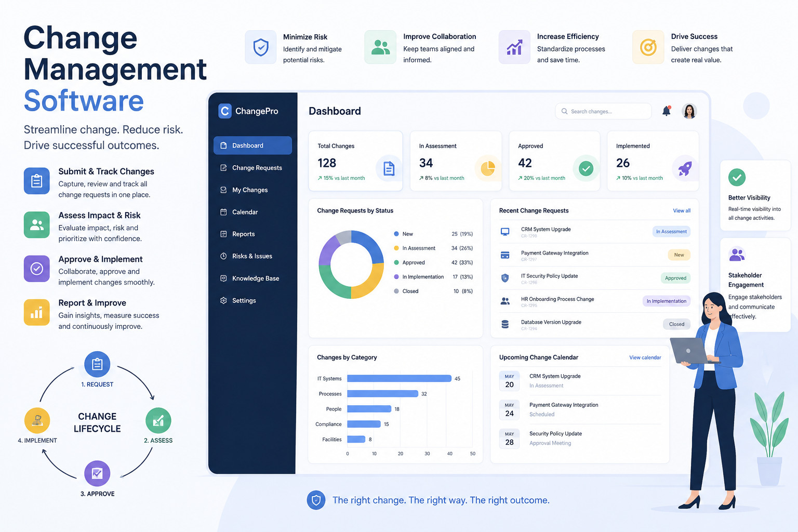This screenshot has width=798, height=532.
Task: Click the card icon beside Payment Gateway Integration
Action: pos(505,255)
